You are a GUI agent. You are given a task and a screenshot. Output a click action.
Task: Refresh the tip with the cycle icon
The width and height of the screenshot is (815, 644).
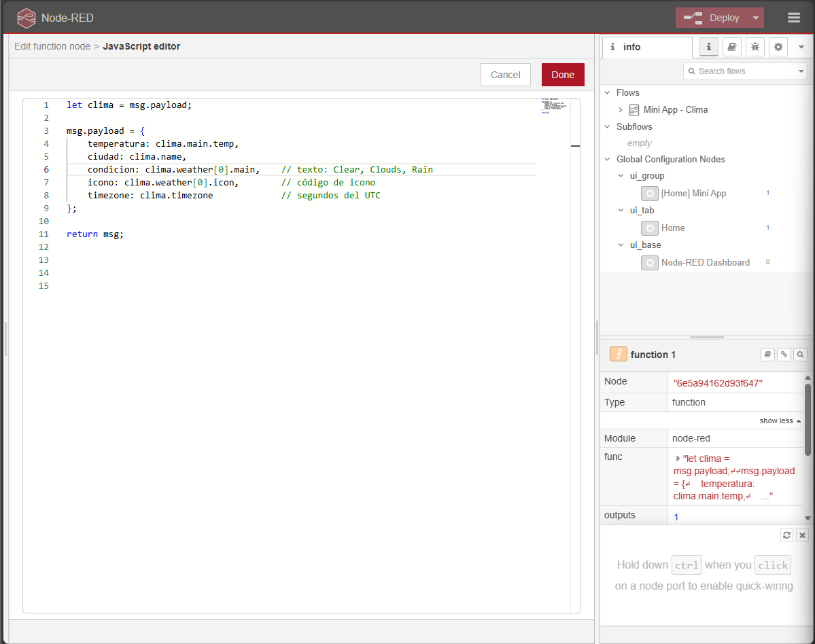coord(786,535)
